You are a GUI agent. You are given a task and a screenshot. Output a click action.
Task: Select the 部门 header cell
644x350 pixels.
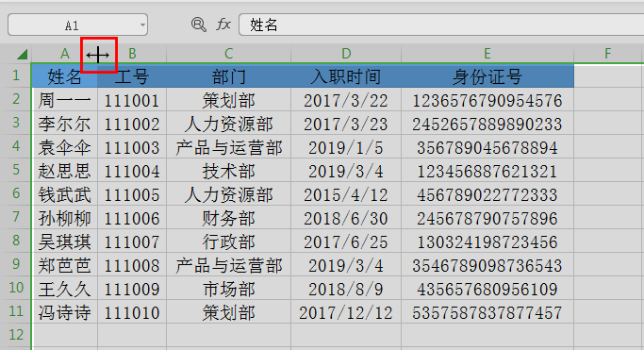click(x=229, y=76)
